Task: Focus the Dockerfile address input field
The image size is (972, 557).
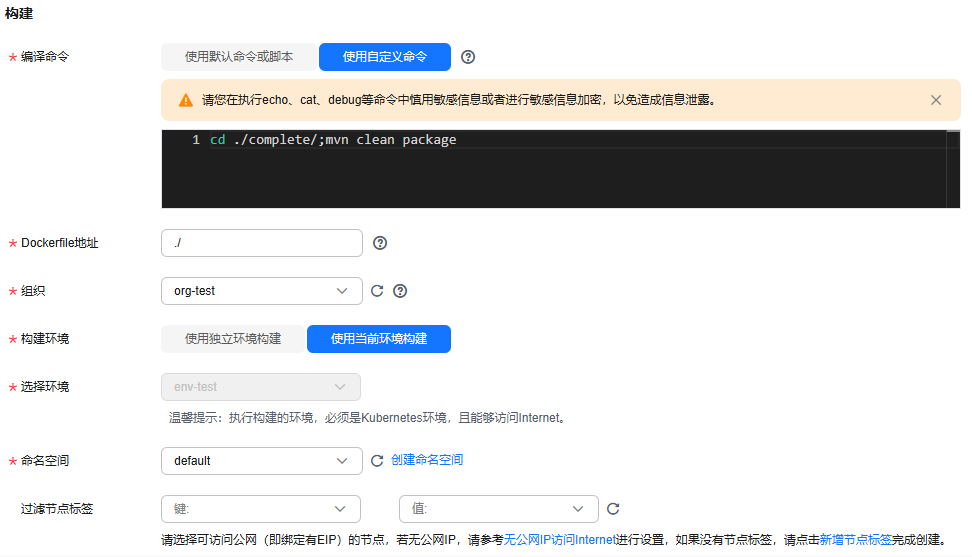Action: point(262,243)
